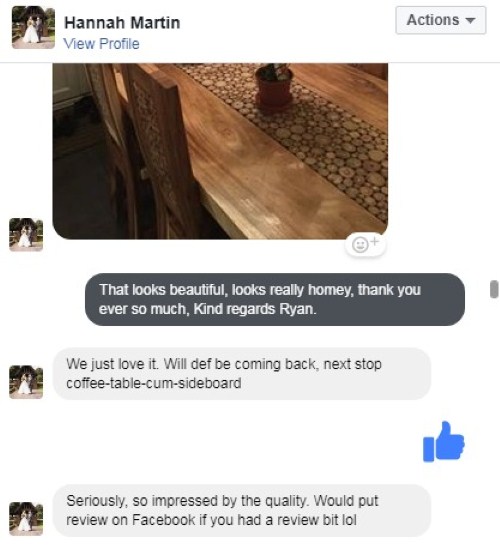Click the word 'coffee-table-cum-sideboard' in message
Image resolution: width=500 pixels, height=554 pixels.
(x=154, y=383)
